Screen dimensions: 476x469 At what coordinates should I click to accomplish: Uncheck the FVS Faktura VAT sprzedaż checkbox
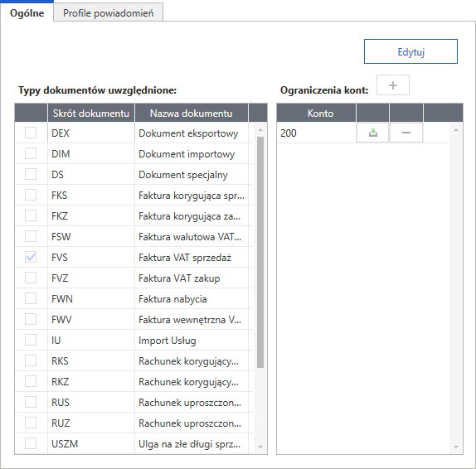tap(31, 257)
